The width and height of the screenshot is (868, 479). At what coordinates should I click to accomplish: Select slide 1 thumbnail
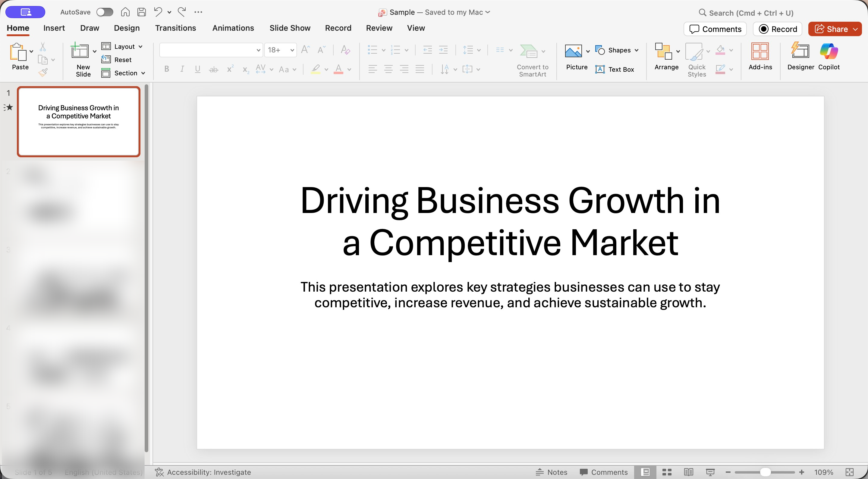tap(78, 122)
